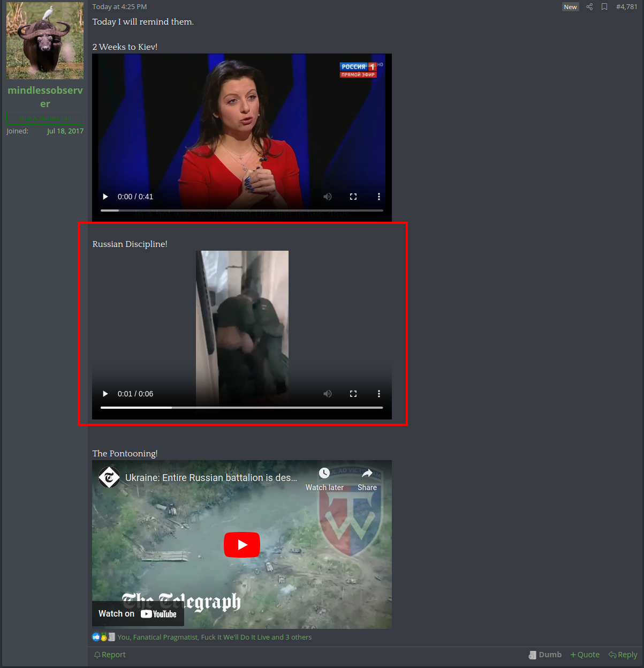
Task: Click the reaction icons beside the names
Action: pos(104,637)
